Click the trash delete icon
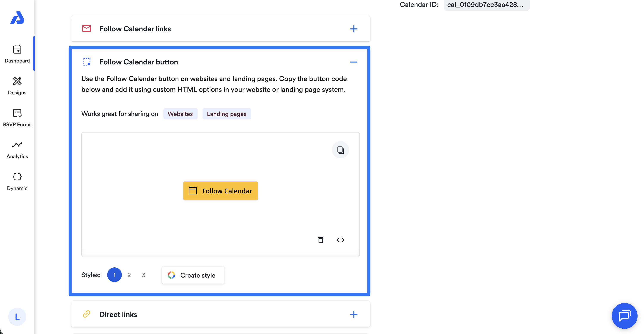The image size is (644, 334). 320,240
